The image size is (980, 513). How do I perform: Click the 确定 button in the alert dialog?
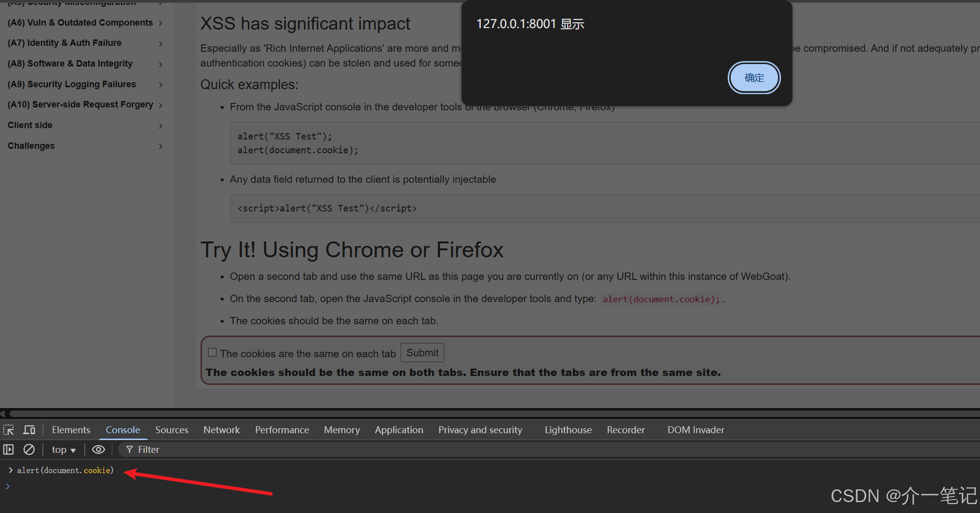pos(754,78)
